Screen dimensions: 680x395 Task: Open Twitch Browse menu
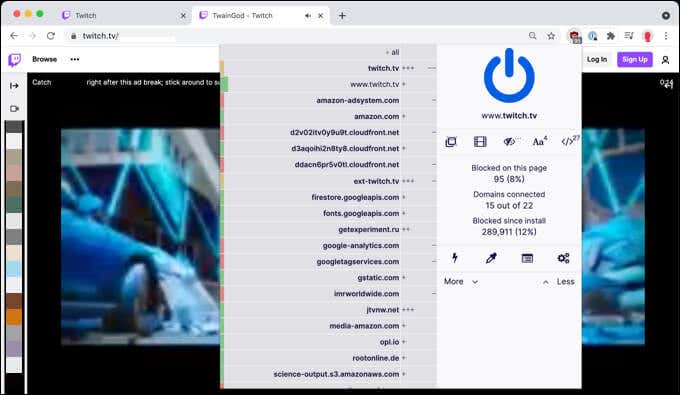pos(44,59)
